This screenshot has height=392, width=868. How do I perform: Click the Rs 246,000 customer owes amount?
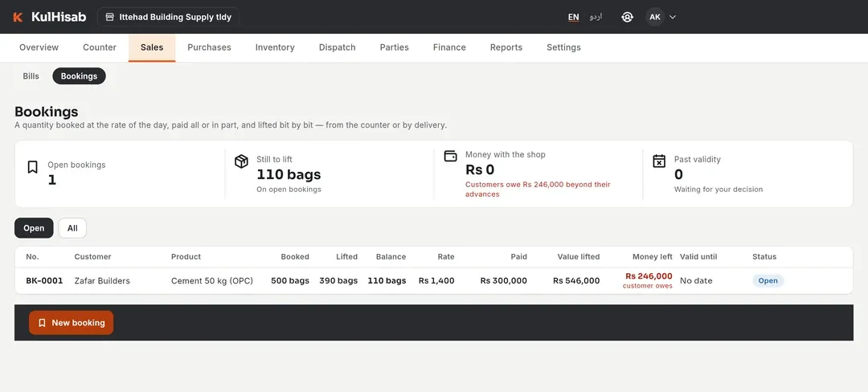click(649, 276)
